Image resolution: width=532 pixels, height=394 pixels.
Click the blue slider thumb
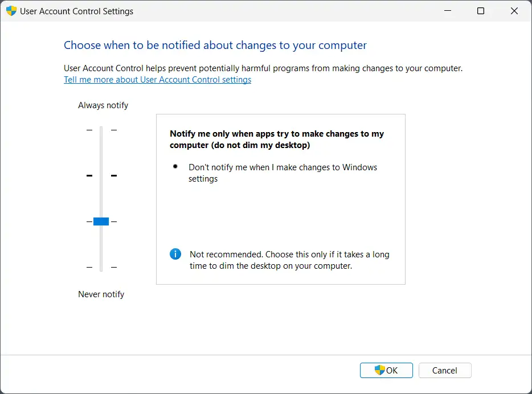pos(101,221)
